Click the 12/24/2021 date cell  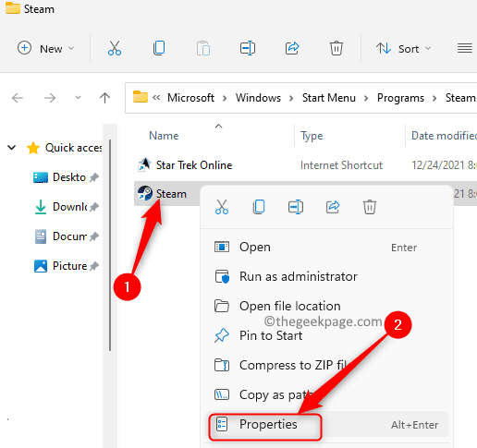444,165
